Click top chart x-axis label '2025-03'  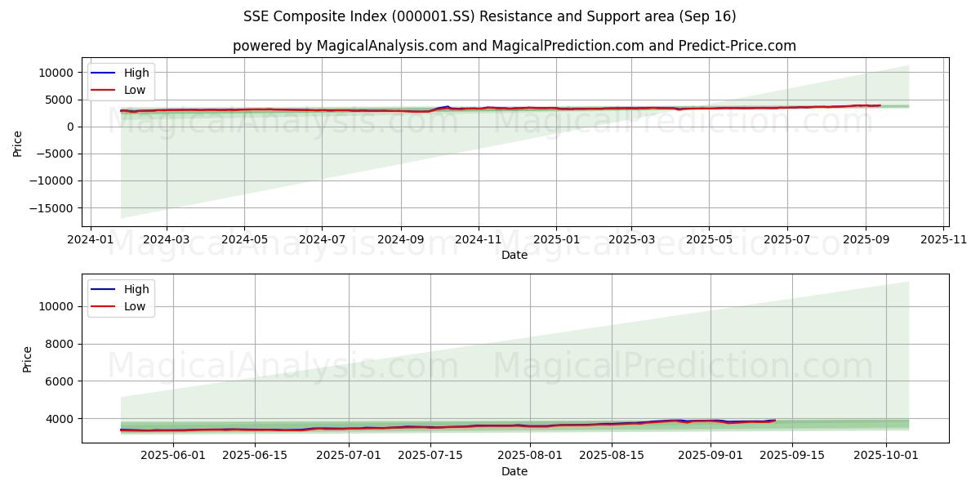pyautogui.click(x=631, y=241)
